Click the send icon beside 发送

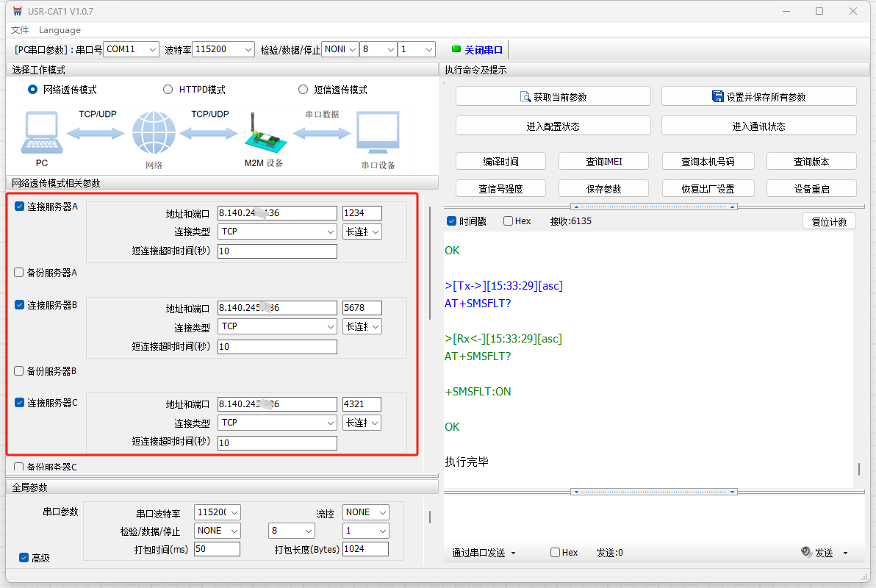pos(805,552)
